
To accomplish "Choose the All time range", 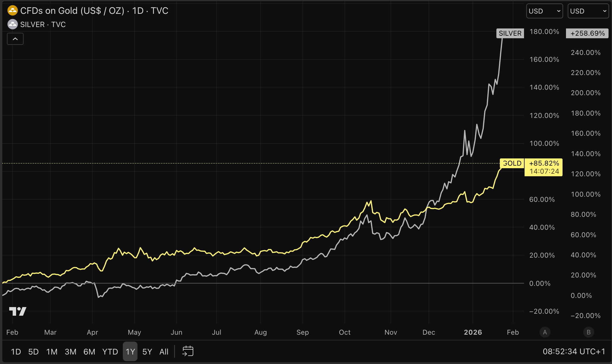I will click(x=164, y=352).
